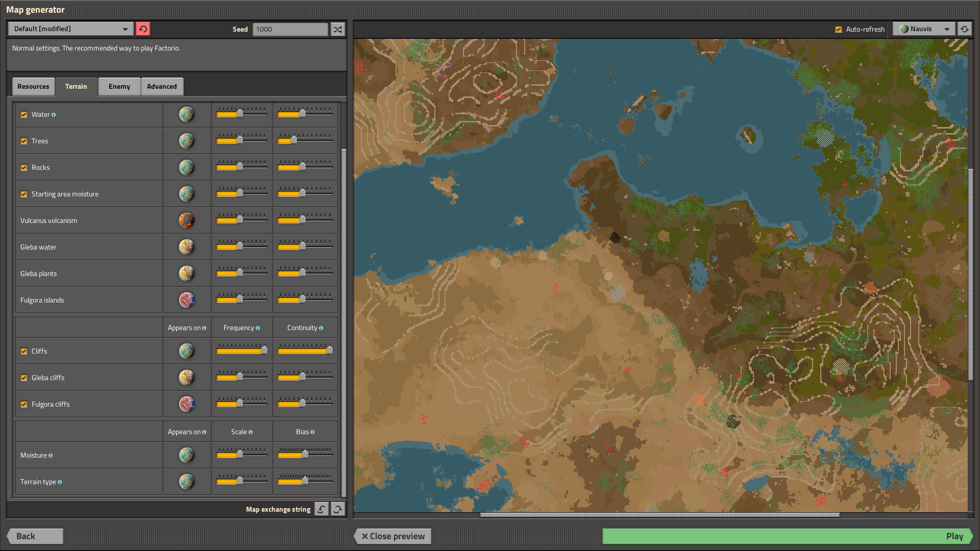This screenshot has width=980, height=551.
Task: Click the Appears on header info icon above Cliffs
Action: [204, 328]
